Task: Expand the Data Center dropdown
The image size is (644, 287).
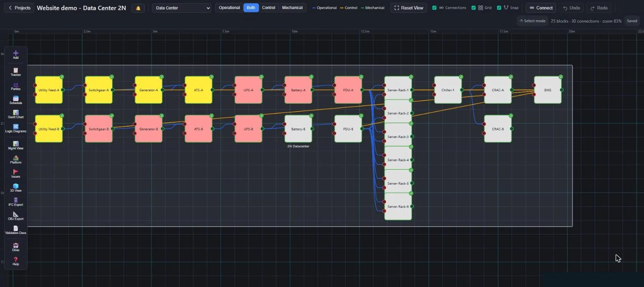Action: pos(182,8)
